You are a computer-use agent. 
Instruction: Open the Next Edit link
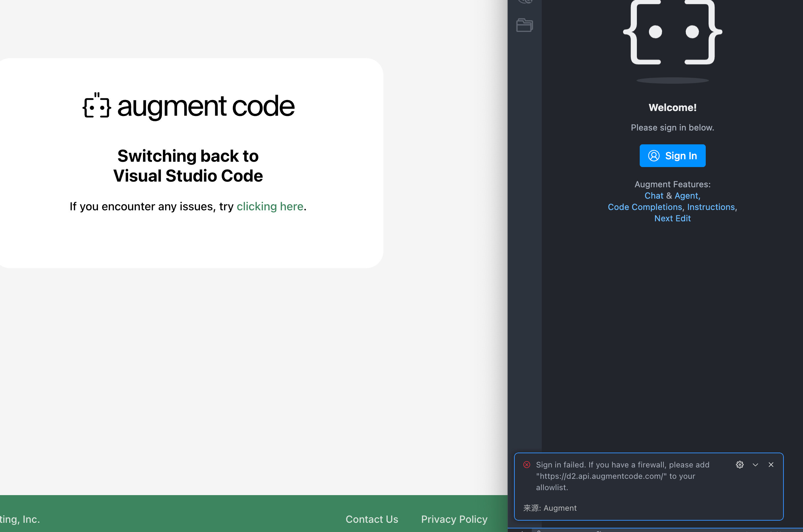(672, 218)
